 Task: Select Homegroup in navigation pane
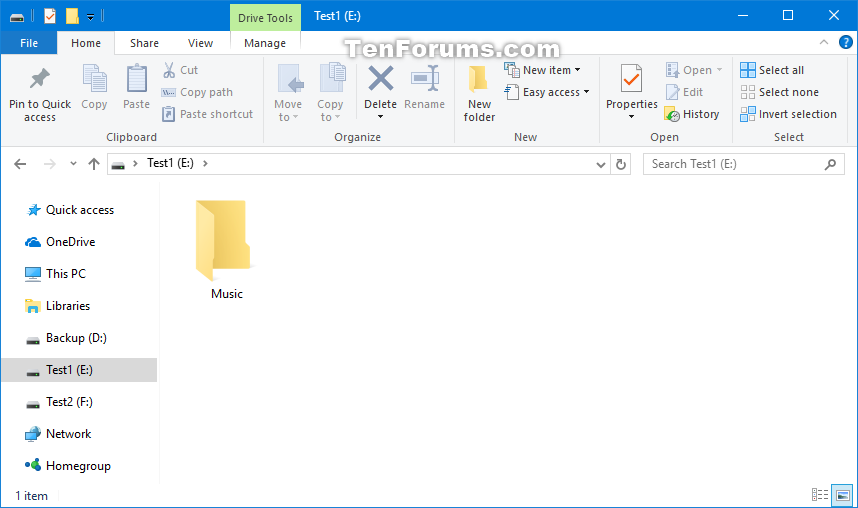[78, 466]
